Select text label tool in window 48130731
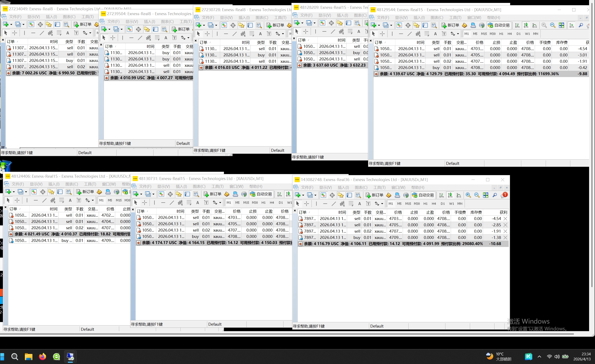Viewport: 595px width, 364px height. (x=206, y=203)
